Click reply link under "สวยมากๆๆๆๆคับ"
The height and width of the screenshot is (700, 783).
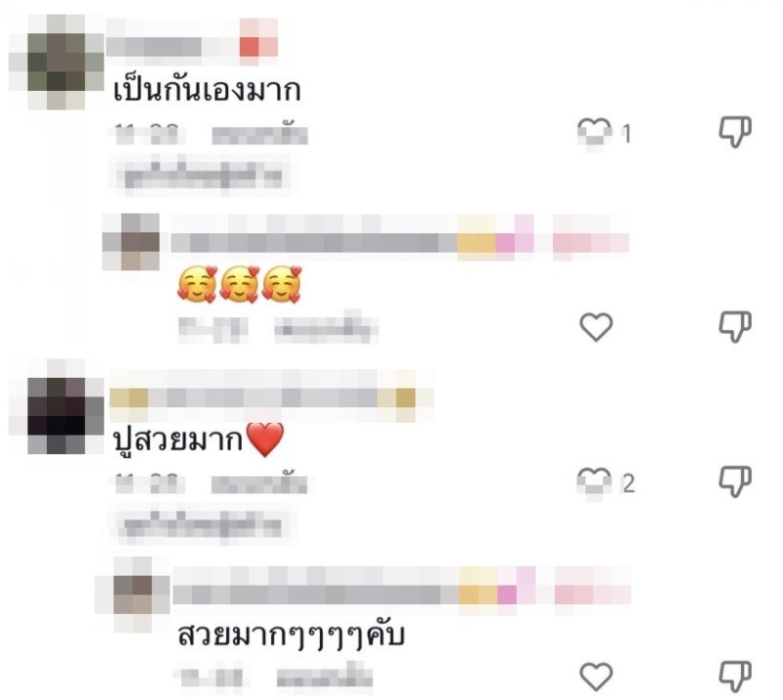pyautogui.click(x=325, y=678)
